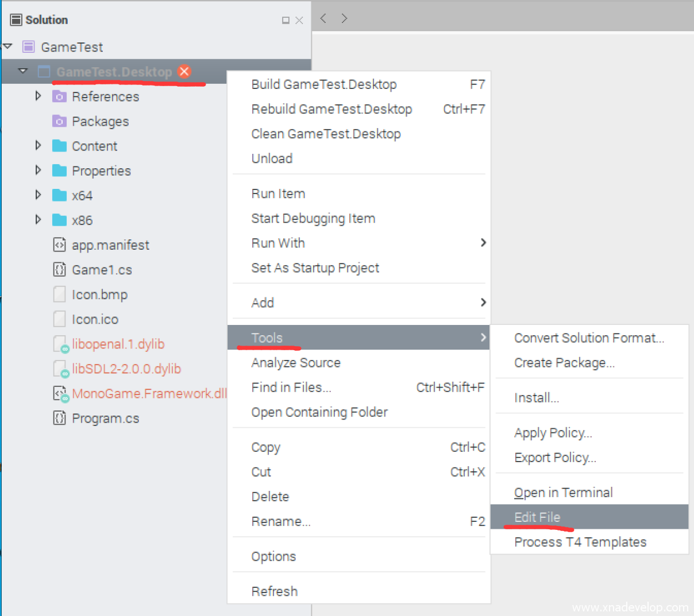Expand the Content folder
This screenshot has width=694, height=616.
pyautogui.click(x=38, y=145)
